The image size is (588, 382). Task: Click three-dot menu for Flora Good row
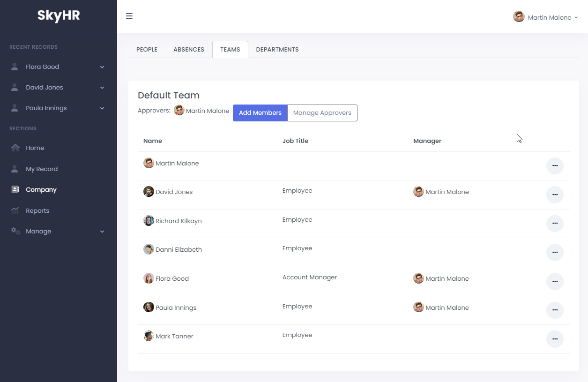pyautogui.click(x=555, y=281)
